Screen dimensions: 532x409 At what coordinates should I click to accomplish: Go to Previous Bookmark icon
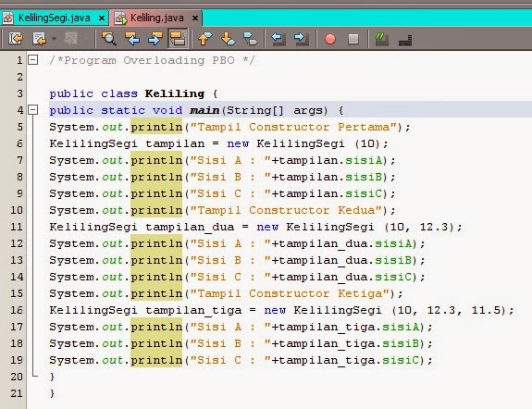pos(204,39)
